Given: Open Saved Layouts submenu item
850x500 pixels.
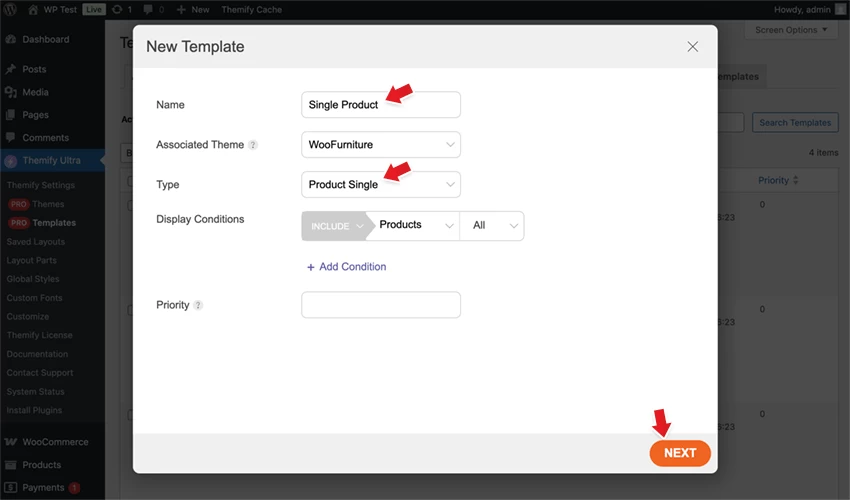Looking at the screenshot, I should pyautogui.click(x=36, y=241).
